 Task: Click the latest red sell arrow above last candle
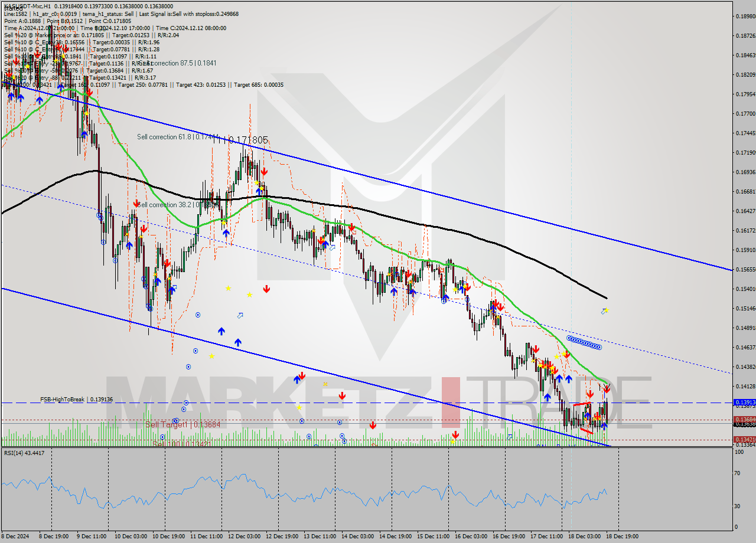[x=607, y=388]
